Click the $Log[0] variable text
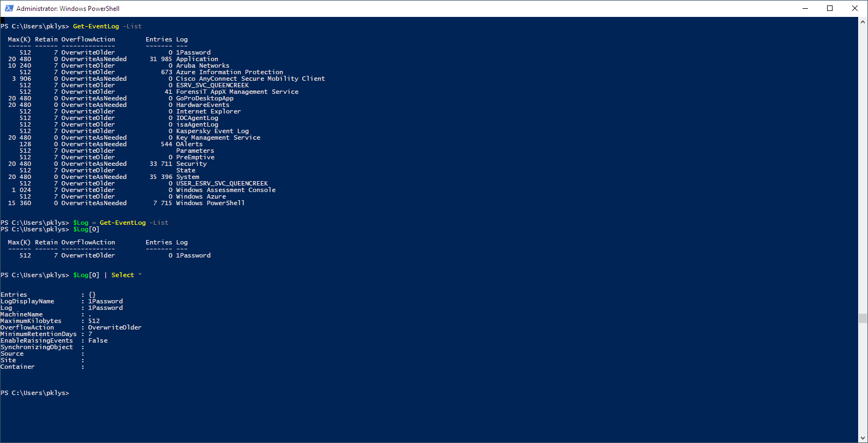The height and width of the screenshot is (443, 868). tap(85, 229)
